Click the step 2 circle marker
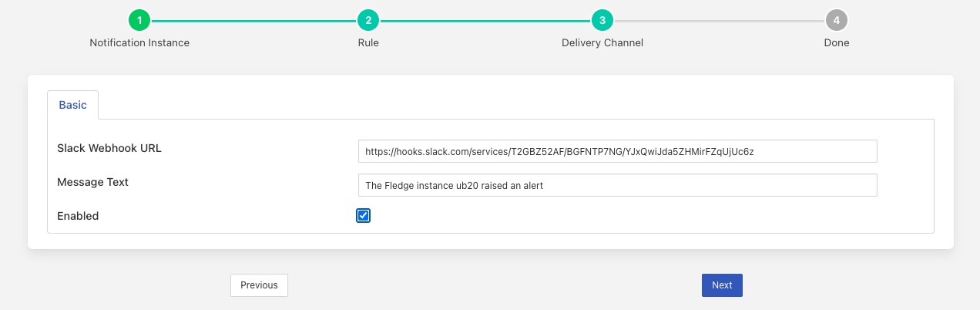 pyautogui.click(x=368, y=20)
